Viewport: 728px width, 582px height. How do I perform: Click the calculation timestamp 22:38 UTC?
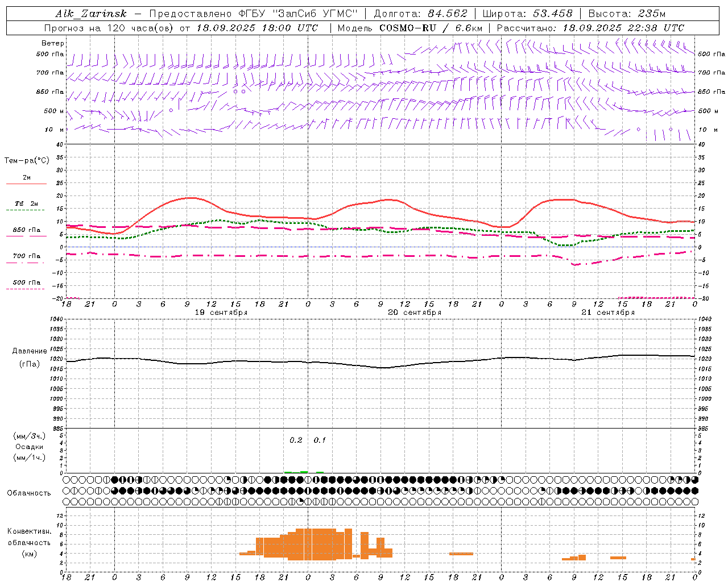tap(656, 28)
